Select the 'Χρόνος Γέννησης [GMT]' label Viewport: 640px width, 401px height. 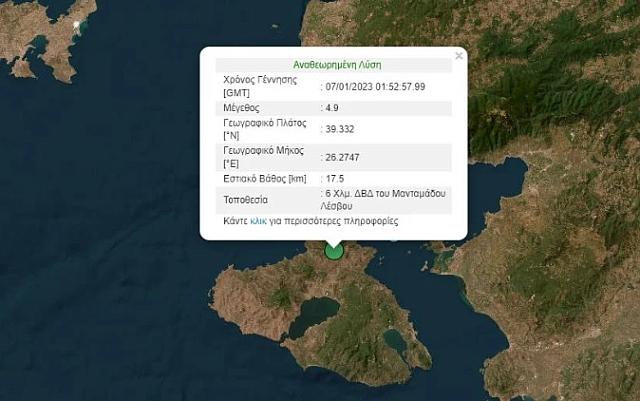[x=260, y=86]
